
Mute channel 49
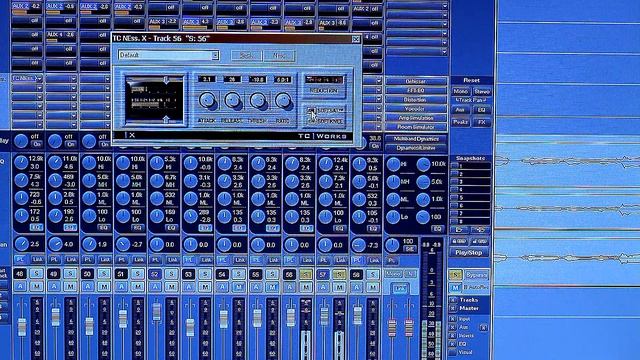[70, 287]
